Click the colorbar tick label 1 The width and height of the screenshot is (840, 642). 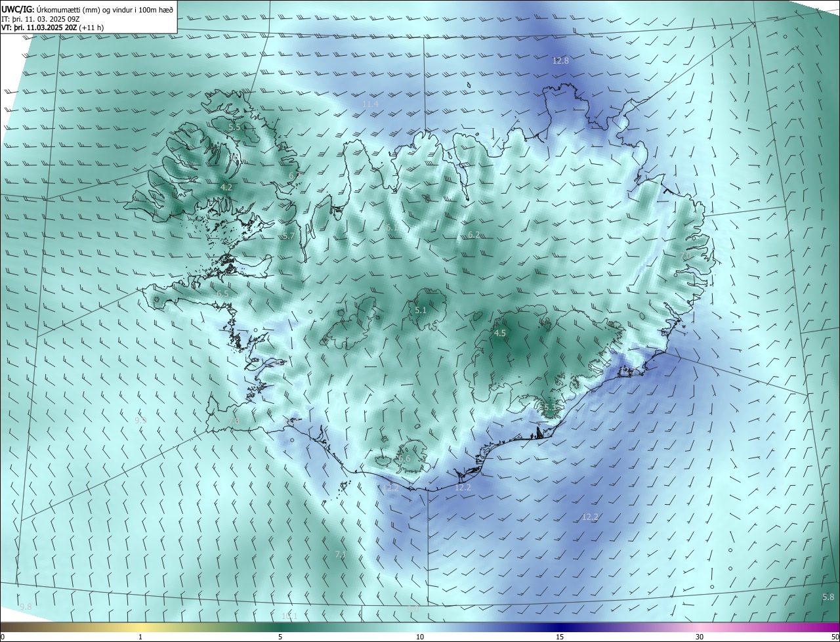pos(140,637)
